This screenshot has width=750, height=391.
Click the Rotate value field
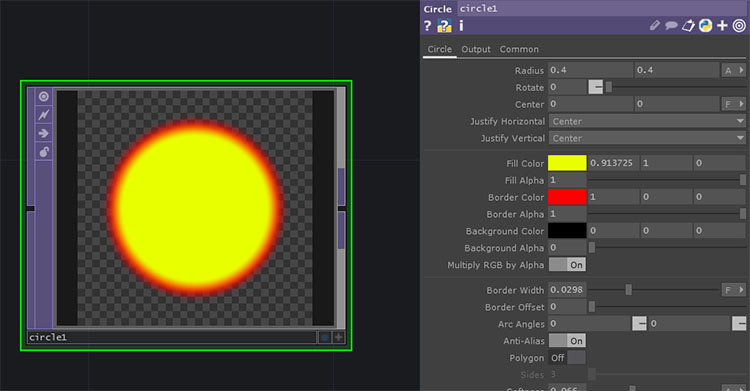point(567,87)
